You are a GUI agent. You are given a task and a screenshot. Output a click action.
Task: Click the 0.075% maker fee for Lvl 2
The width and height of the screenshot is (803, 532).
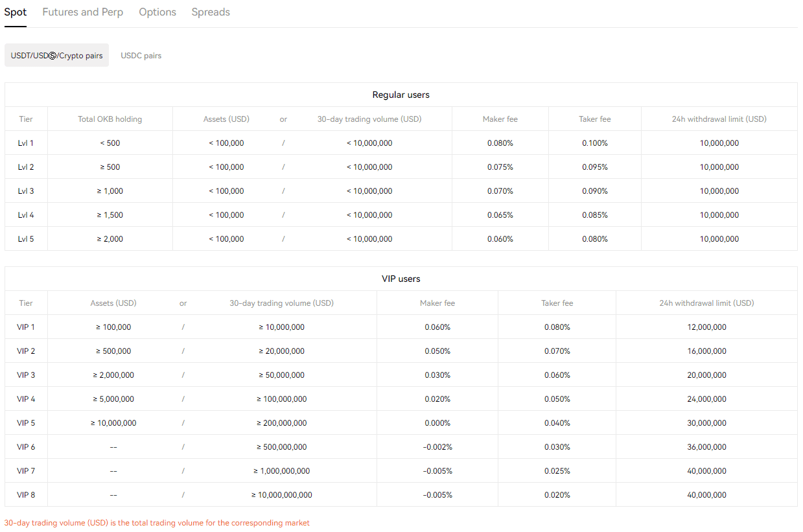(500, 167)
